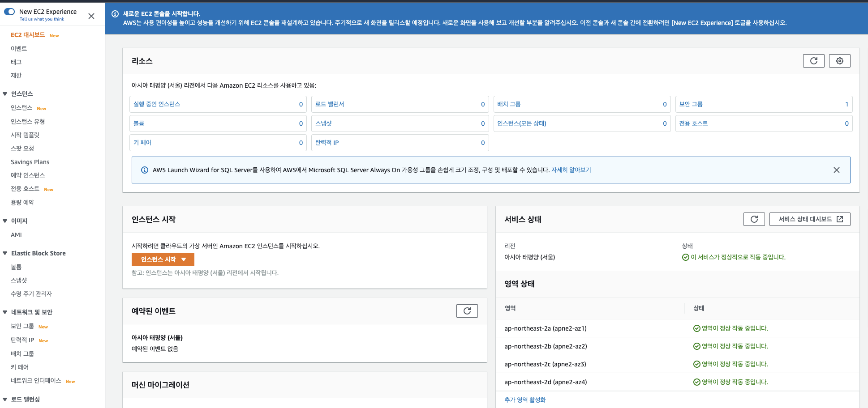The height and width of the screenshot is (408, 868).
Task: Collapse the 로드 밸런싱 sidebar section
Action: [5, 399]
